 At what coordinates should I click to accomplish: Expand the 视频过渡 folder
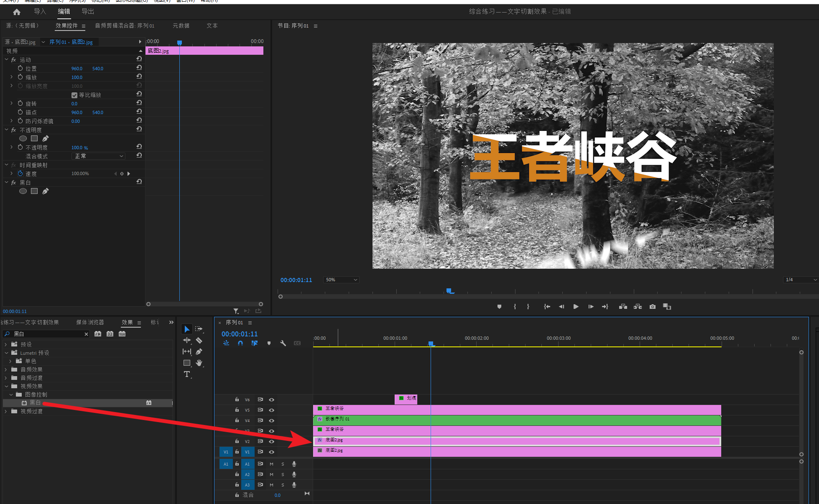tap(6, 411)
